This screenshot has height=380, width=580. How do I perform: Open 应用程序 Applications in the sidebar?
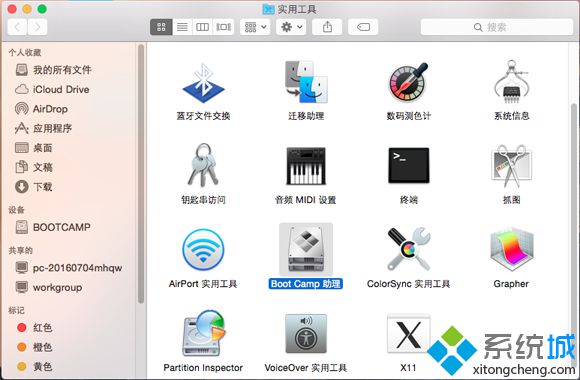(x=43, y=128)
